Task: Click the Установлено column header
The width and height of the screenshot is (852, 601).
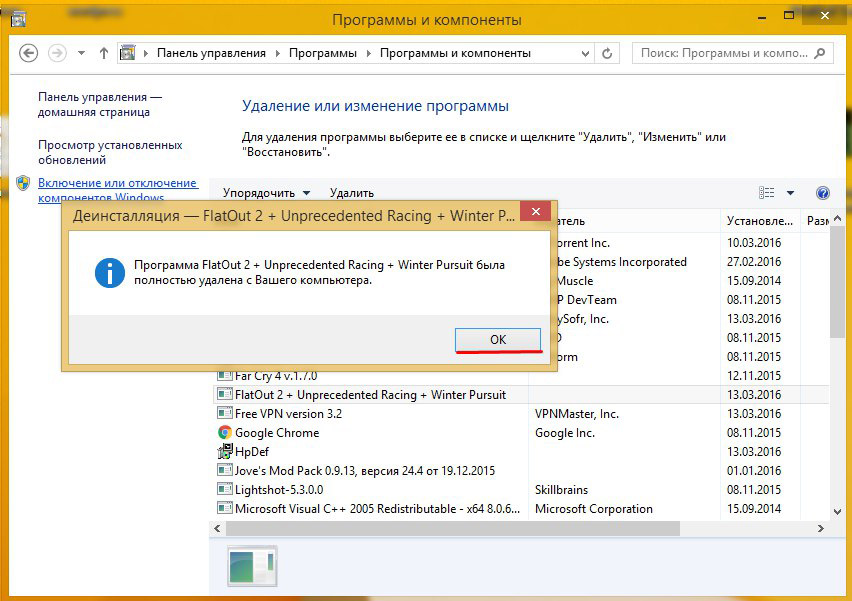Action: [760, 220]
